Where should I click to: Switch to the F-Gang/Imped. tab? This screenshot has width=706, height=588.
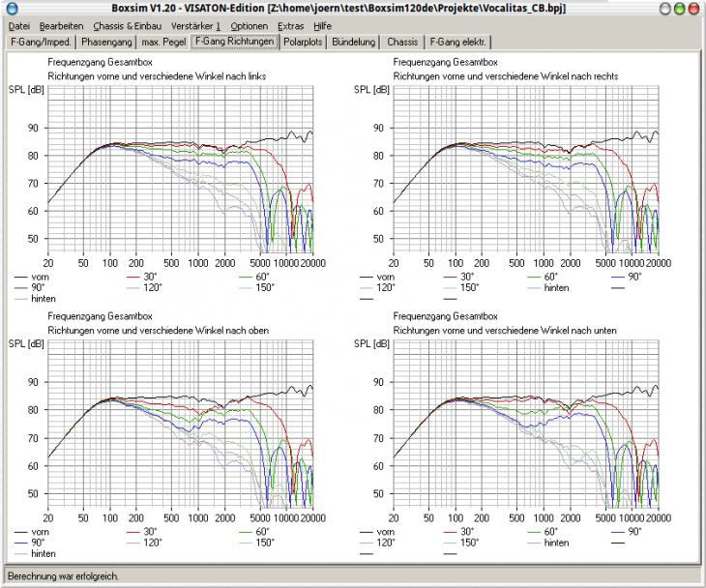click(x=41, y=42)
